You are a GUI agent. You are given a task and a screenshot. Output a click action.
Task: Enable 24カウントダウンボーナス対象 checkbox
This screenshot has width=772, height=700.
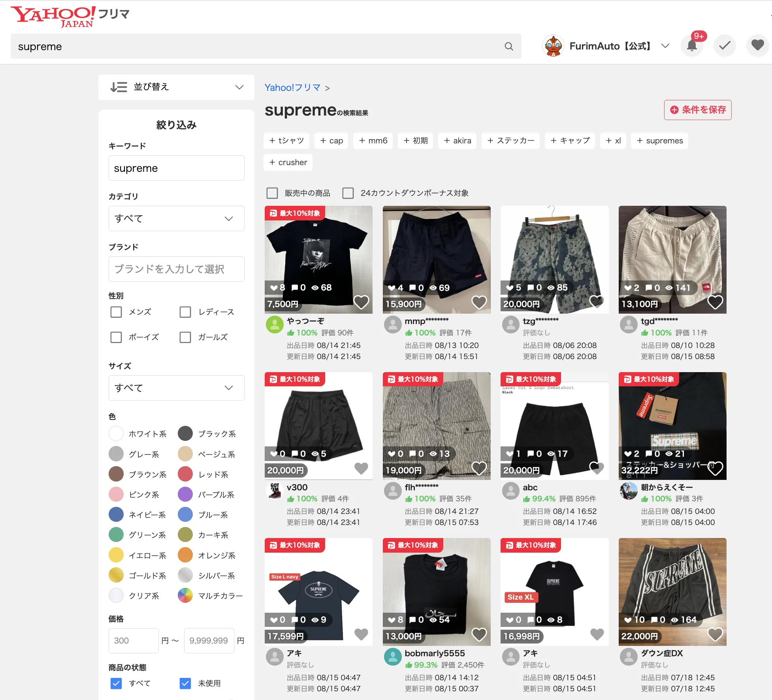coord(348,193)
